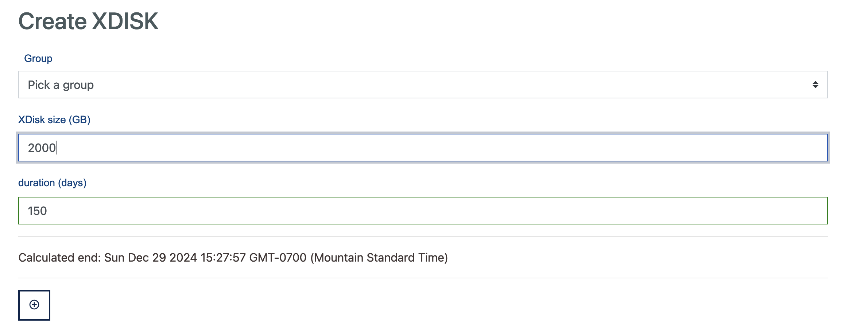Click the Calculated end label text
The height and width of the screenshot is (325, 868).
[59, 258]
